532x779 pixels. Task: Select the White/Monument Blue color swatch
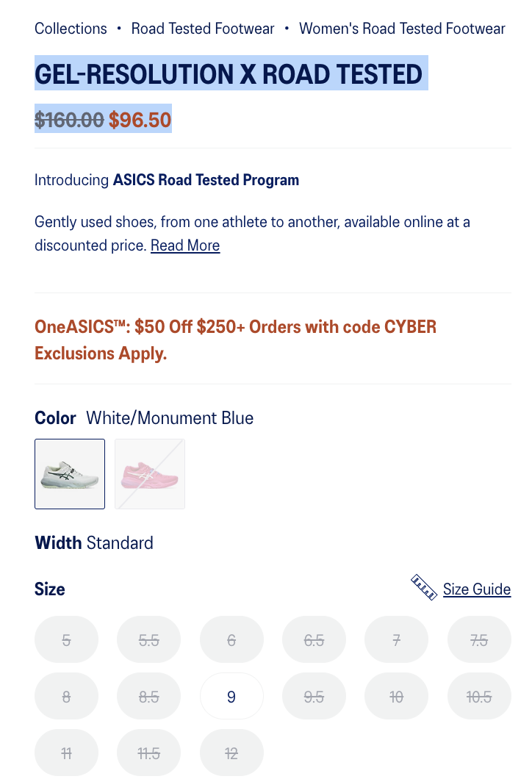pyautogui.click(x=70, y=474)
